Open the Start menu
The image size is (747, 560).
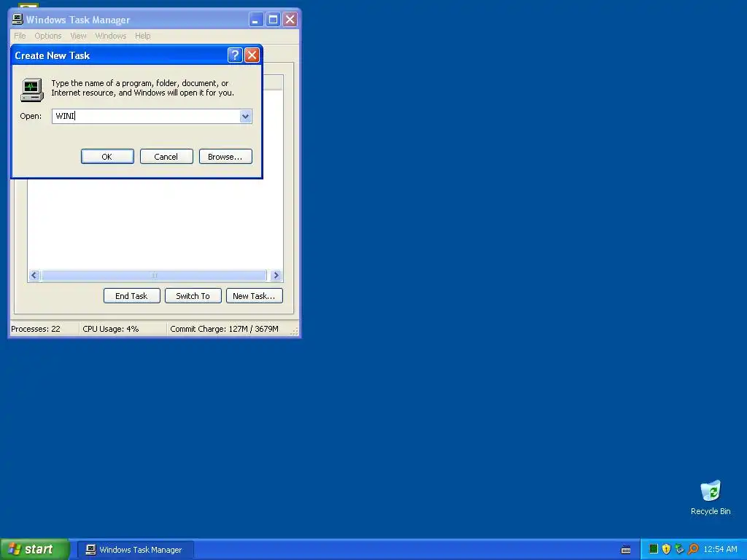click(x=35, y=550)
